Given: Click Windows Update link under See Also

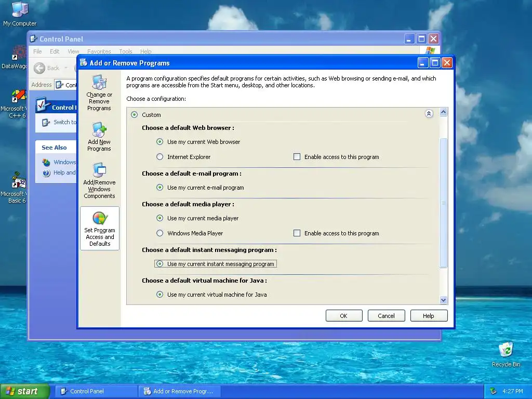Looking at the screenshot, I should (x=64, y=162).
